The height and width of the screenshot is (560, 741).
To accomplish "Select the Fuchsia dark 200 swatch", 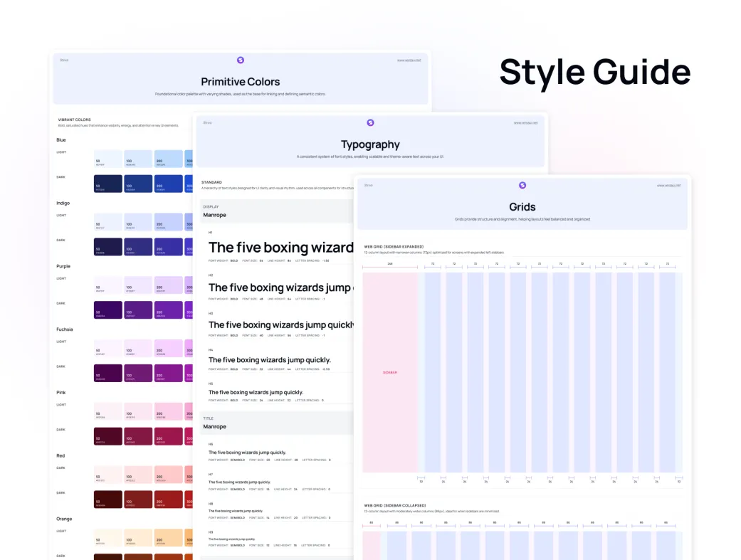I will [169, 373].
